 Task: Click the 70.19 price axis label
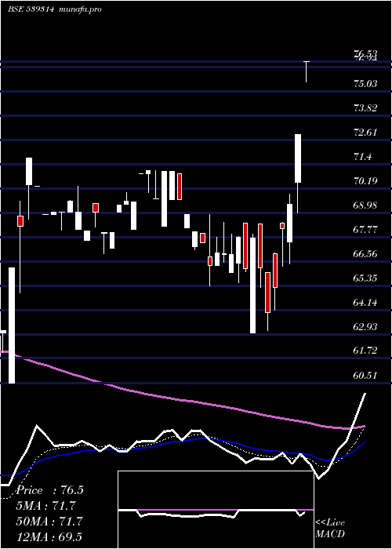coord(365,181)
